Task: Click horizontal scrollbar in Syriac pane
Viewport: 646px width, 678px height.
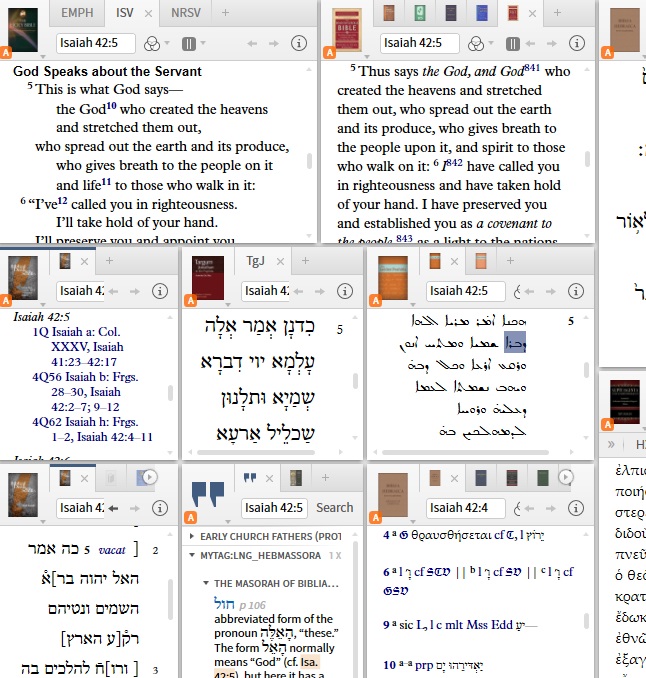Action: pos(465,452)
